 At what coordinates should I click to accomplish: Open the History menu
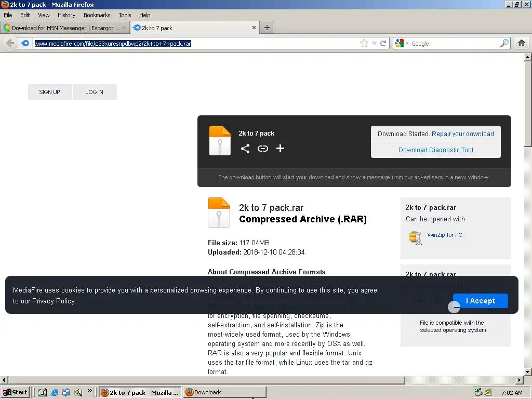[66, 15]
